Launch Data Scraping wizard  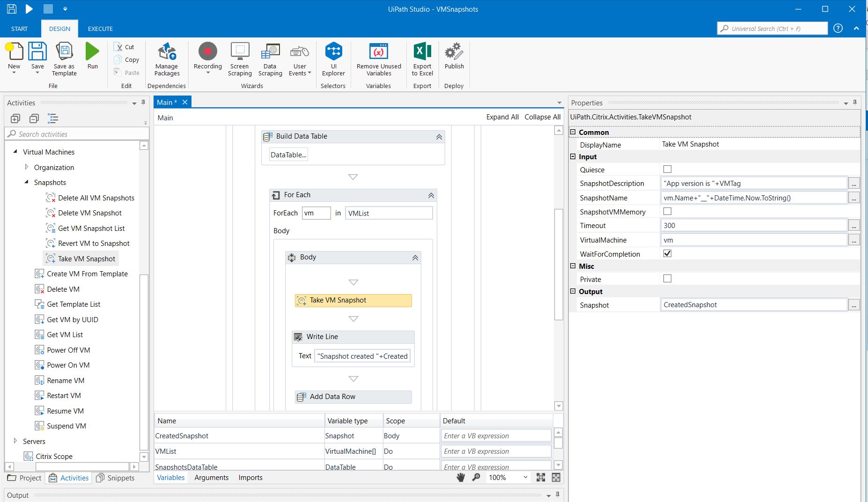[x=270, y=52]
